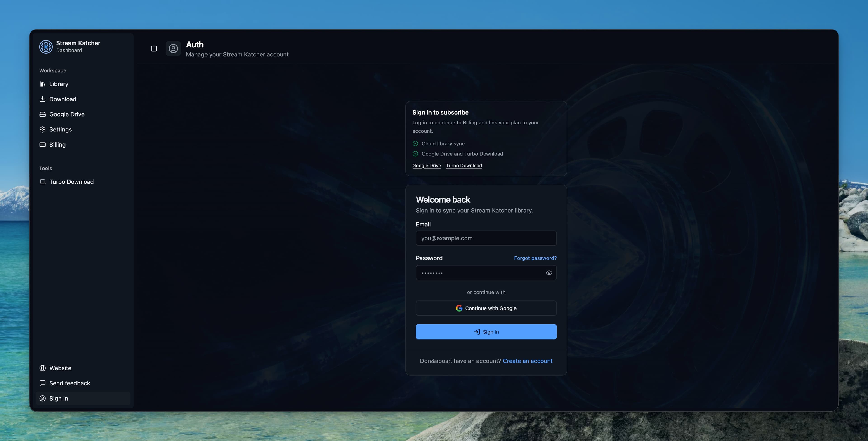
Task: Open the Billing menu item
Action: pyautogui.click(x=83, y=145)
